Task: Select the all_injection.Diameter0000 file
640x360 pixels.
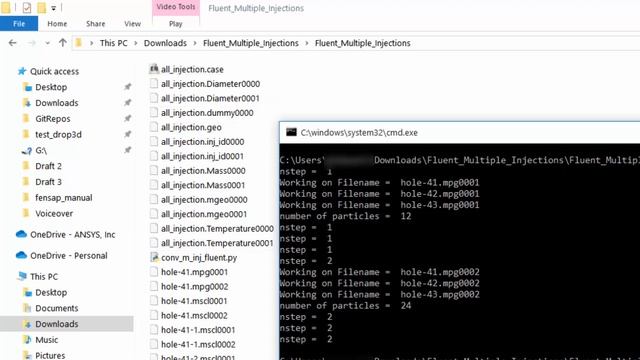Action: point(210,84)
